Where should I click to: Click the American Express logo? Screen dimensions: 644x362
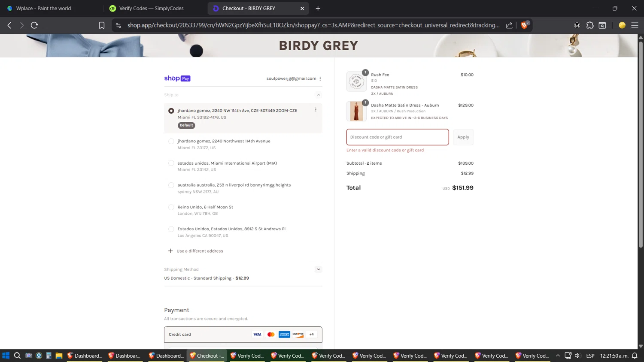284,335
